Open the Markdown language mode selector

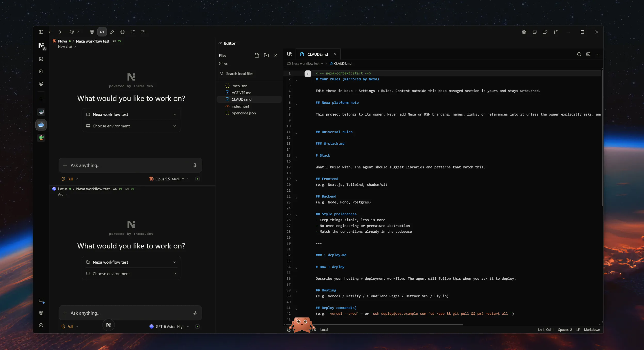(x=592, y=330)
